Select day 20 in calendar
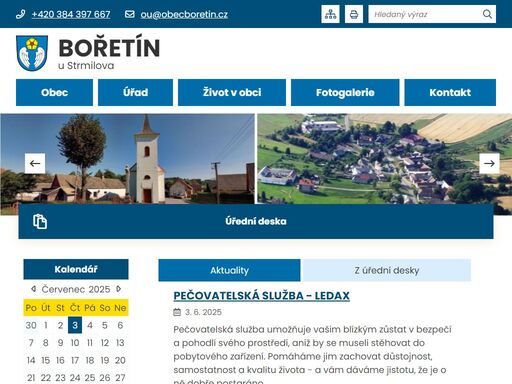This screenshot has height=384, width=512. coord(120,360)
